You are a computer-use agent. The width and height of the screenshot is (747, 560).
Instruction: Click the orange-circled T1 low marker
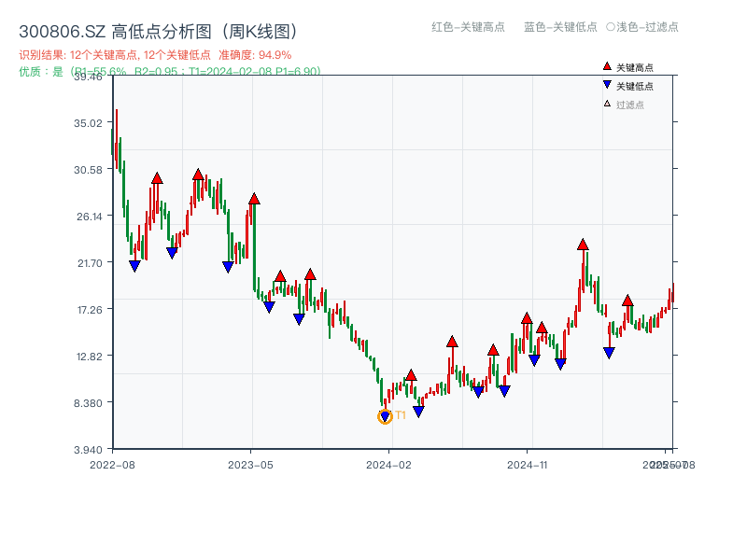(385, 416)
